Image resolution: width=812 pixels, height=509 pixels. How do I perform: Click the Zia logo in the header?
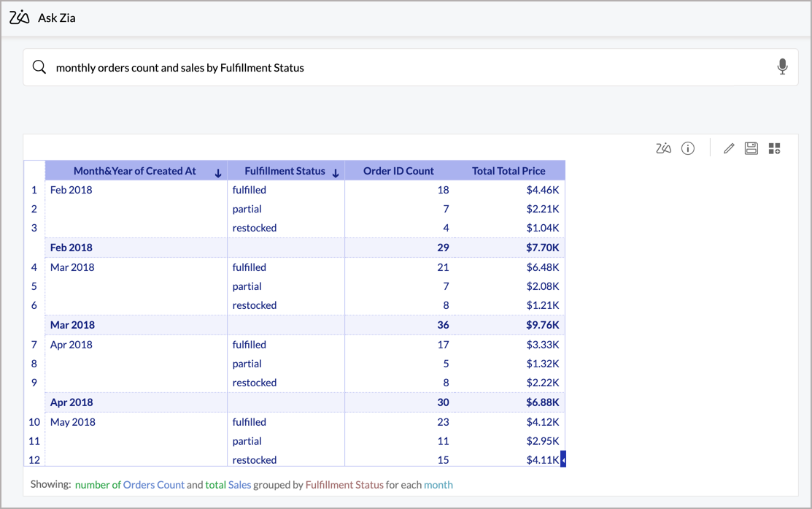click(x=20, y=18)
